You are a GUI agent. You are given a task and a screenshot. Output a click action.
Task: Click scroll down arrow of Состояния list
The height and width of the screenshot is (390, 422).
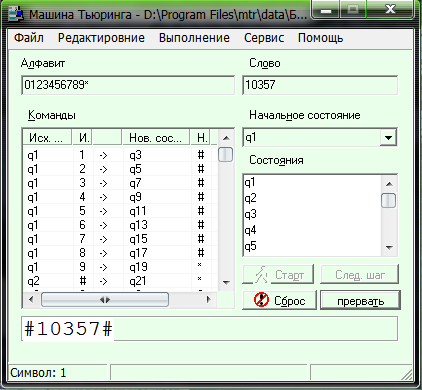pos(389,248)
